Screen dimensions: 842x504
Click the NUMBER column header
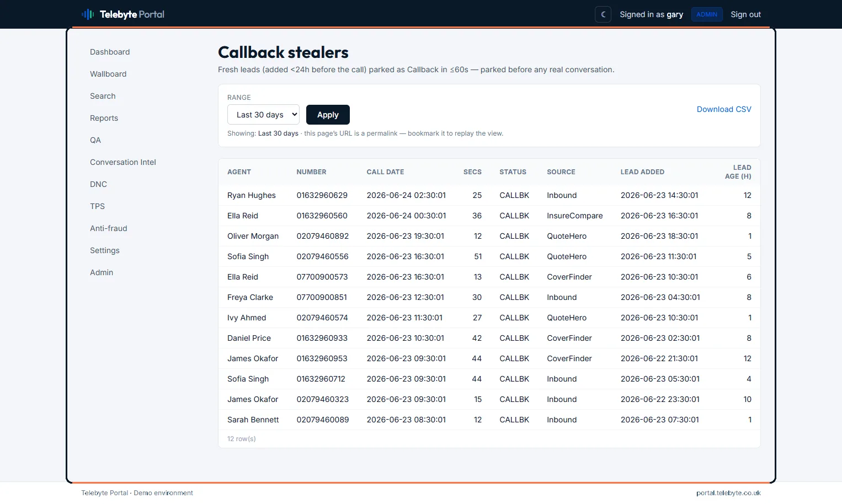[x=311, y=172]
